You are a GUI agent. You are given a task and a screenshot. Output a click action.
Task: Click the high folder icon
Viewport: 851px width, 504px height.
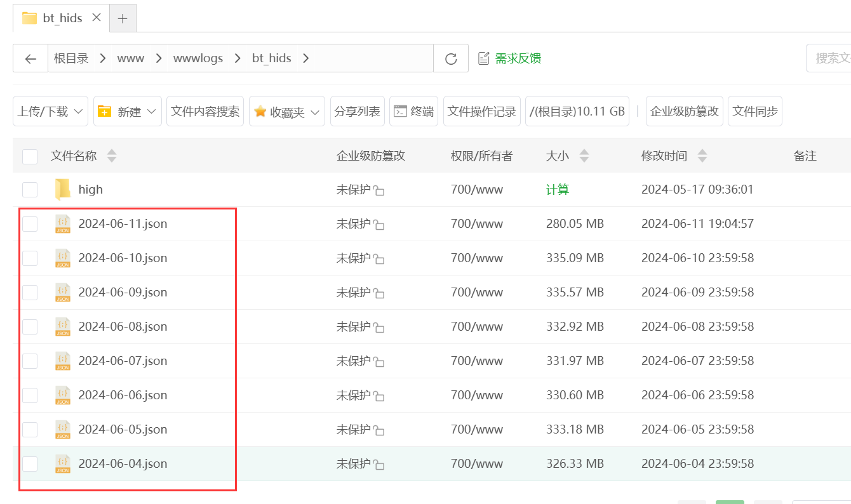pyautogui.click(x=63, y=189)
